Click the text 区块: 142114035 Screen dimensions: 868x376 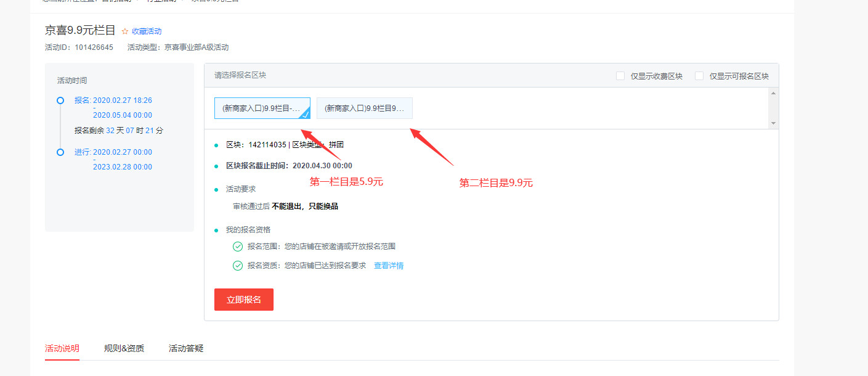tap(256, 145)
